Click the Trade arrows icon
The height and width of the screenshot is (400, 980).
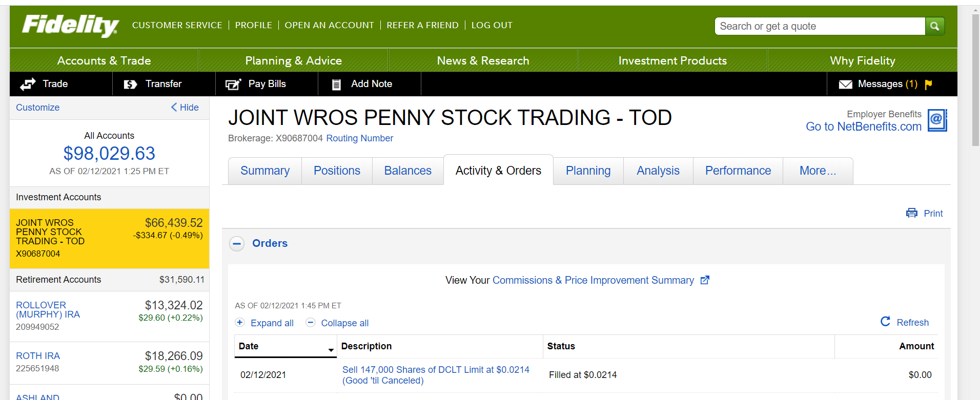[28, 84]
